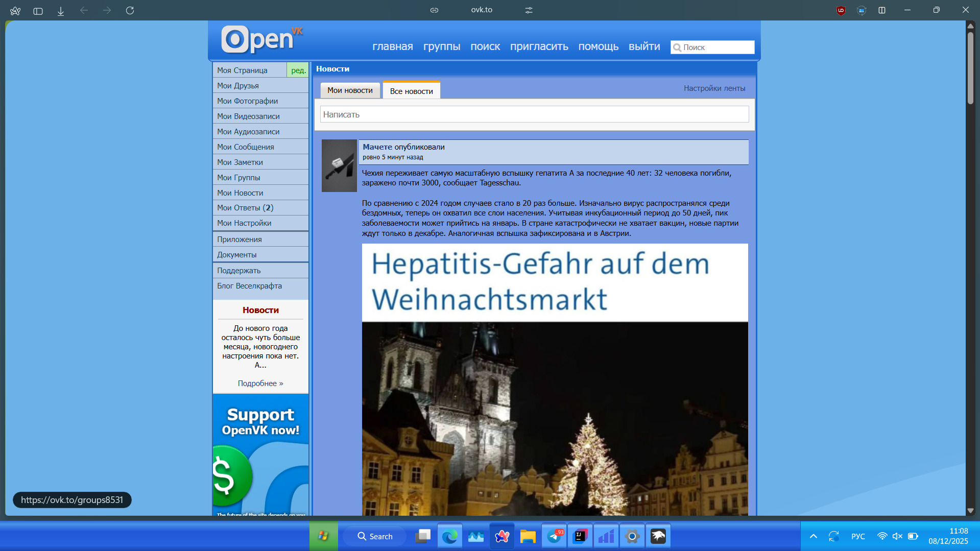Open the РУС language switcher
980x551 pixels.
coord(858,536)
